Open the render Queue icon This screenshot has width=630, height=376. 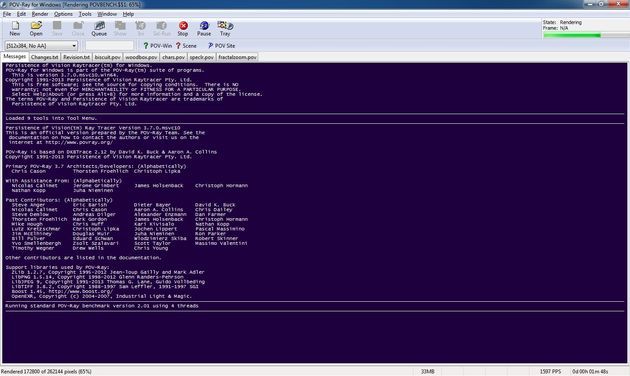99,29
